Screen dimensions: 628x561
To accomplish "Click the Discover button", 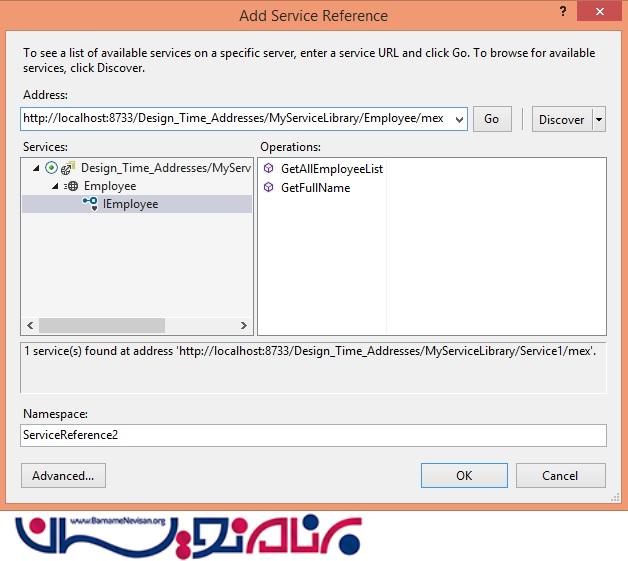I will coord(561,119).
